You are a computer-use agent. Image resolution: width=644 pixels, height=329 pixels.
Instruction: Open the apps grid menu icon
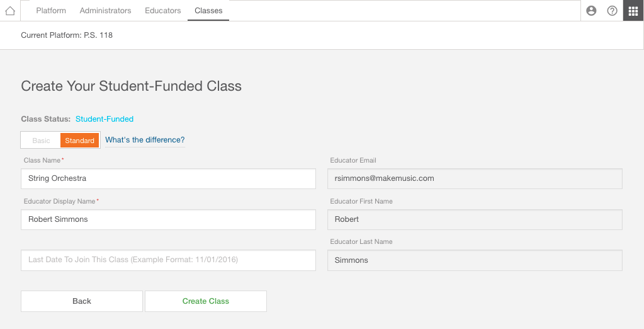(633, 11)
